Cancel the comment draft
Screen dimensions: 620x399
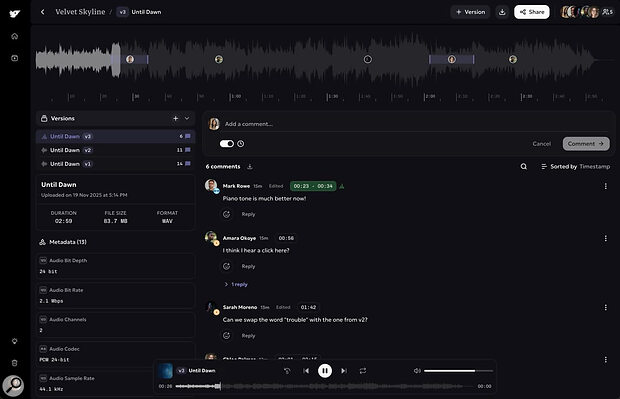coord(542,144)
